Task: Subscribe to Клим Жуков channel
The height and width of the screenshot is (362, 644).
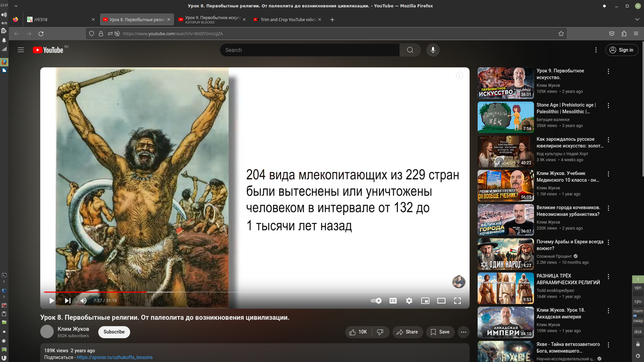Action: click(x=114, y=332)
